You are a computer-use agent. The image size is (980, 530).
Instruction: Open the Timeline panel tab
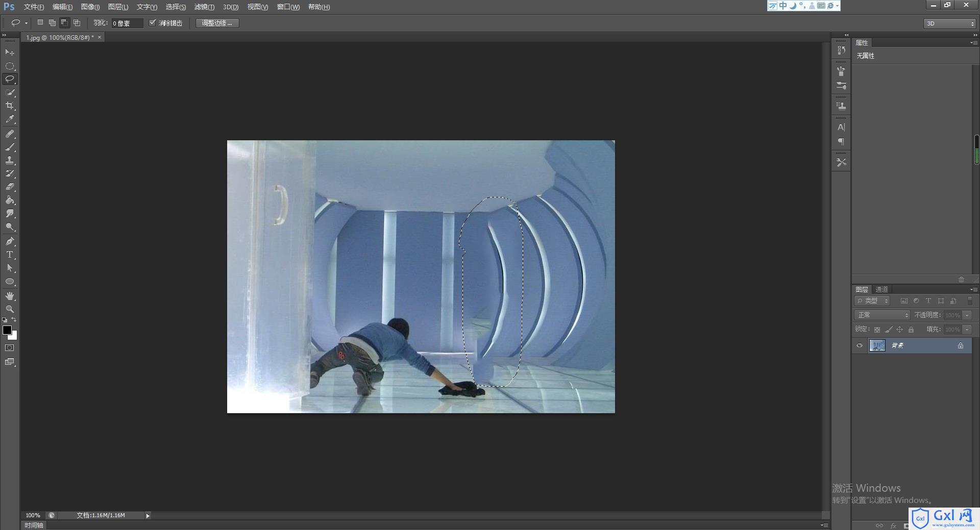pos(34,525)
